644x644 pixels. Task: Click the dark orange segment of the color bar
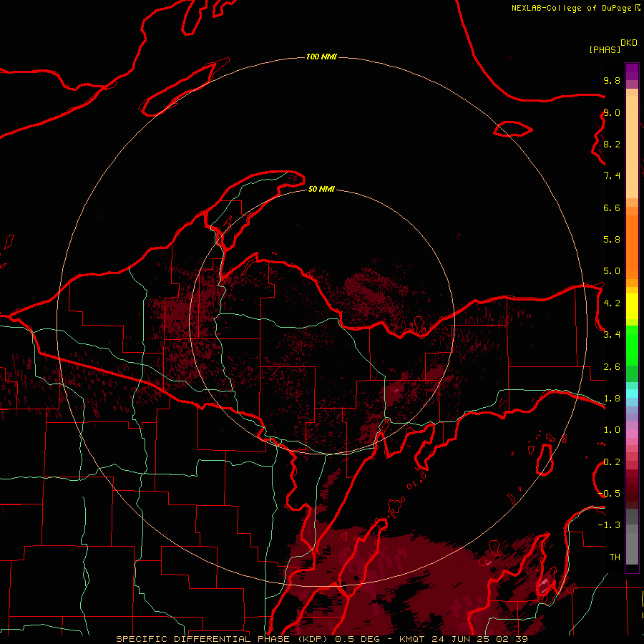click(632, 247)
